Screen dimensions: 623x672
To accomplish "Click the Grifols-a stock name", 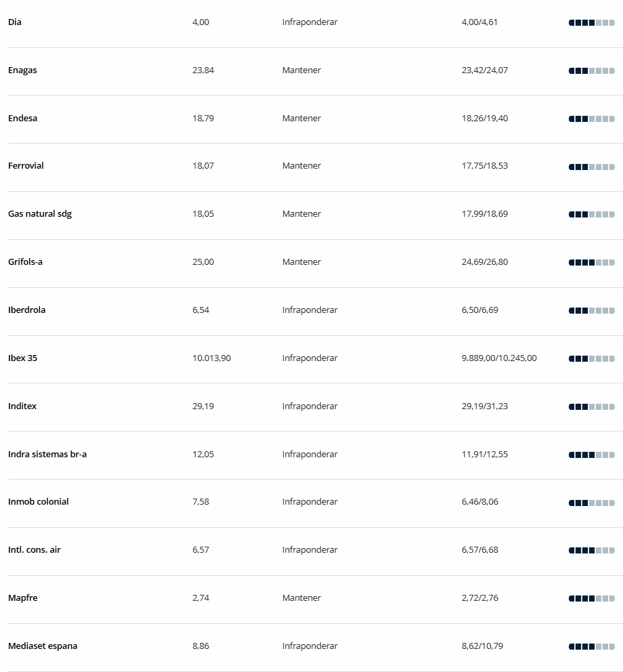I will 25,262.
